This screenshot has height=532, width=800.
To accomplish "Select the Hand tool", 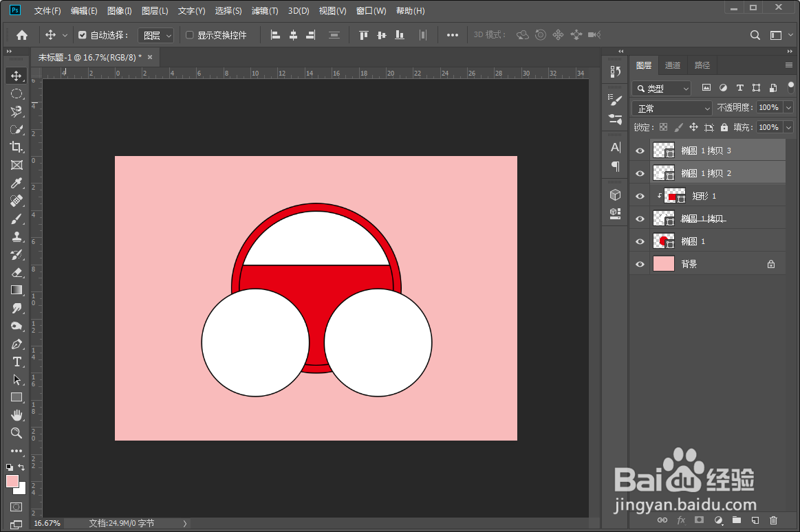I will click(x=17, y=415).
